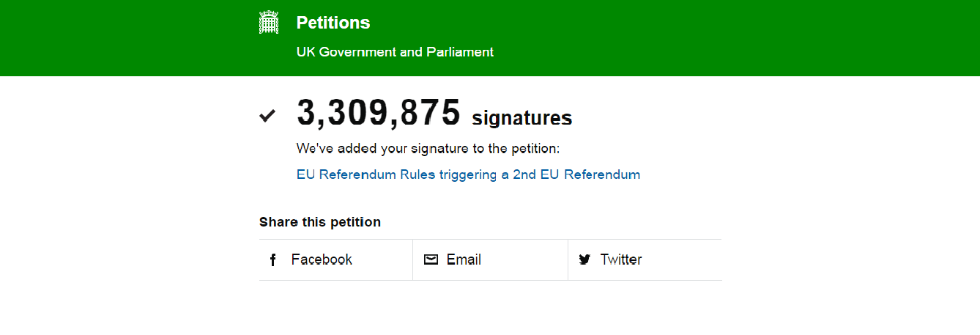Screen dimensions: 980x335
Task: Share via the Twitter text label
Action: (621, 259)
